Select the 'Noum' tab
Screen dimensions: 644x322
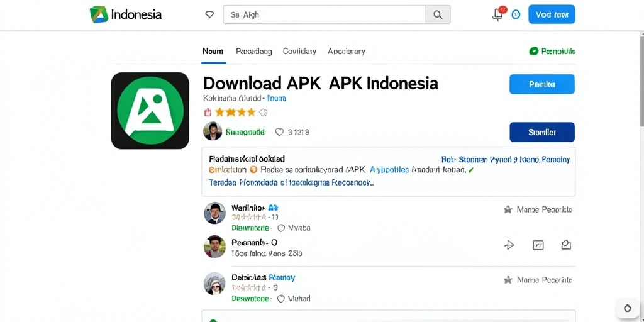click(x=213, y=52)
